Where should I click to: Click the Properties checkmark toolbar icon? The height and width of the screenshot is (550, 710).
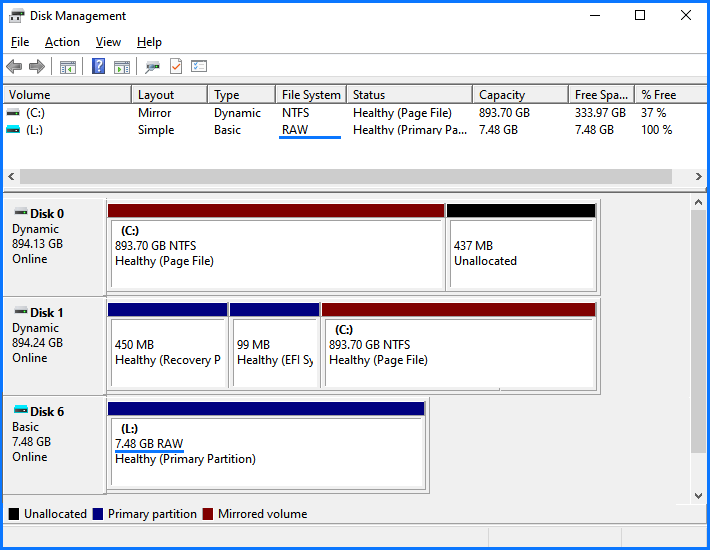click(176, 67)
